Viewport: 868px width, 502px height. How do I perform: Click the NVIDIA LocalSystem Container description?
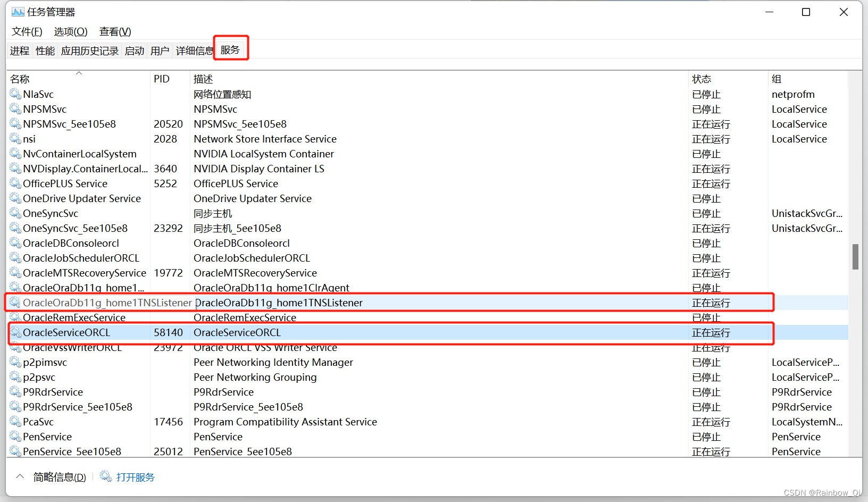(x=264, y=154)
